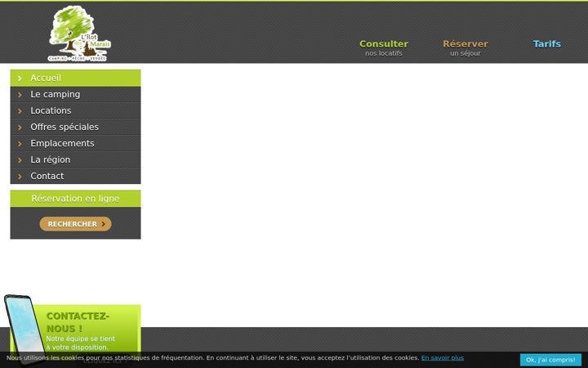Click the chevron arrow beside Offres spéciales
The image size is (588, 368).
tap(20, 128)
